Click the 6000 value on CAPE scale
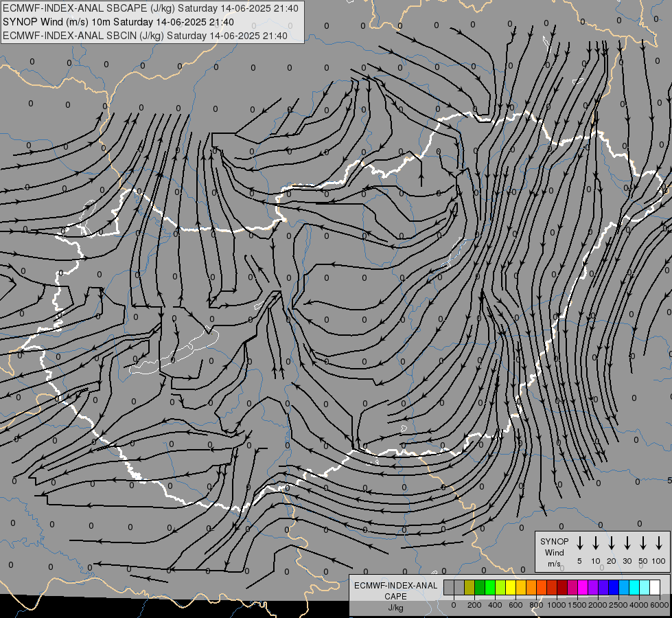 [x=660, y=605]
